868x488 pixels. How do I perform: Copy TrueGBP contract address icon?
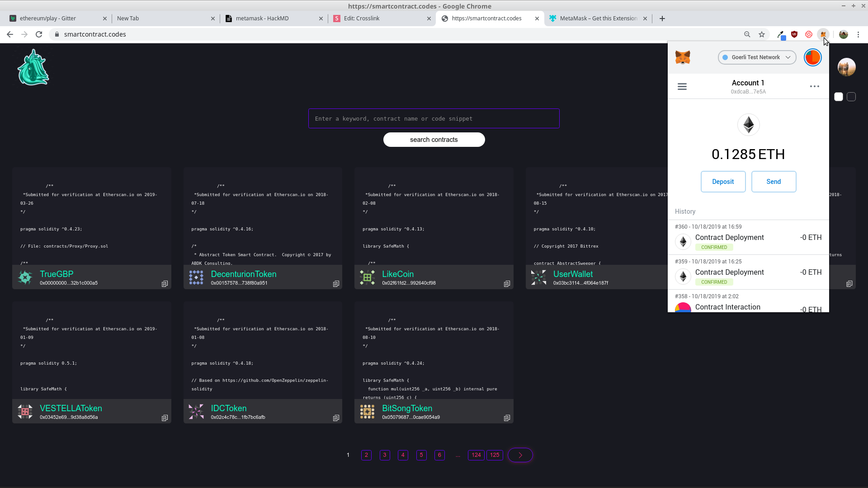pos(165,284)
